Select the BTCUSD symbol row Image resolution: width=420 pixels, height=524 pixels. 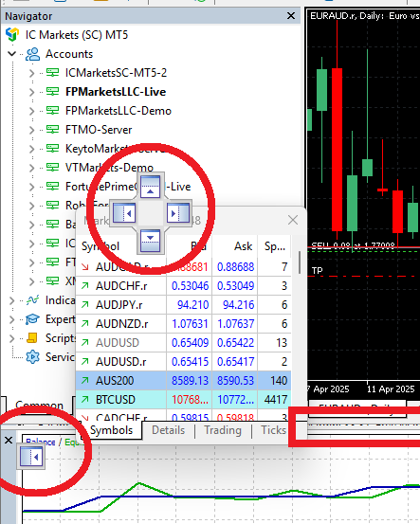pyautogui.click(x=183, y=399)
